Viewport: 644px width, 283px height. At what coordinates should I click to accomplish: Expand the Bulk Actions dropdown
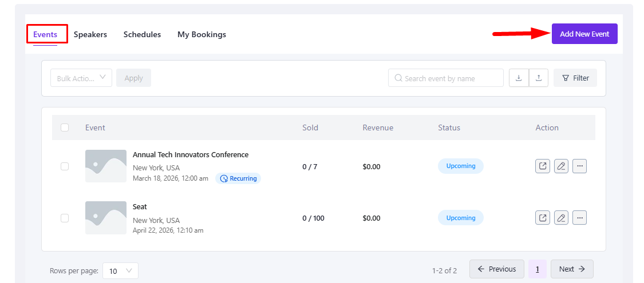[81, 78]
